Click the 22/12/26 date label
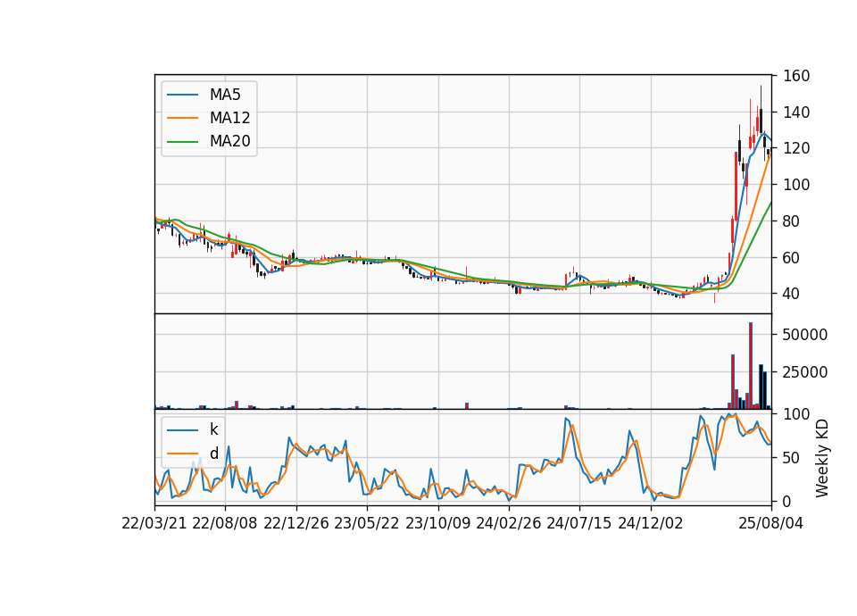The image size is (857, 616). [296, 523]
